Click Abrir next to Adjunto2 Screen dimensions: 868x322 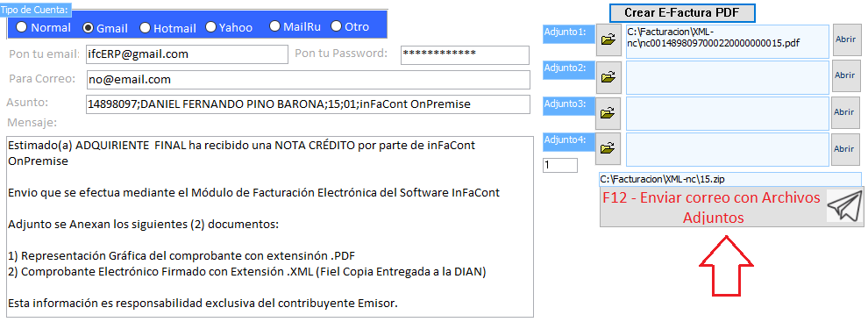pos(845,75)
